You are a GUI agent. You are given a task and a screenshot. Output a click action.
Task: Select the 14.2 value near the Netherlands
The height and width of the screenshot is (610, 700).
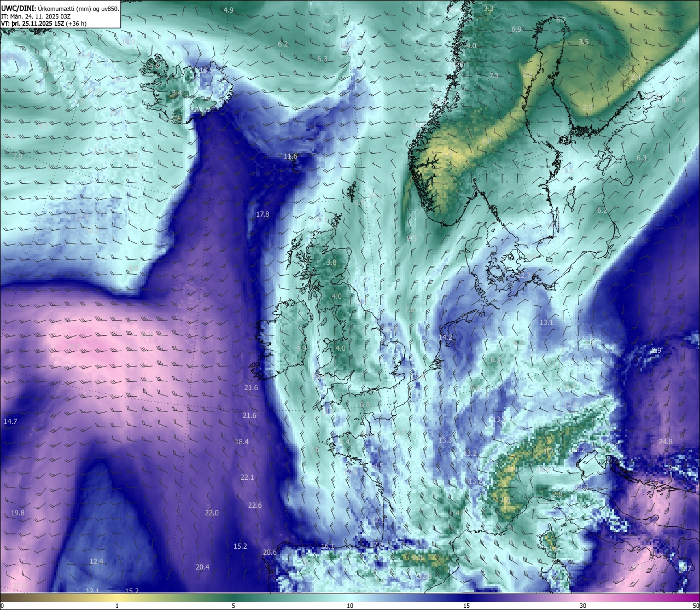pyautogui.click(x=446, y=337)
